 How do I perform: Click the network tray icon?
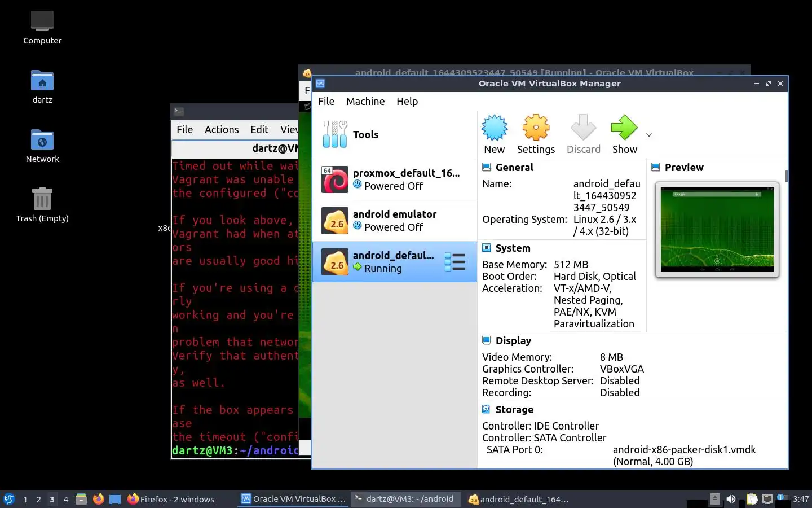tap(767, 499)
